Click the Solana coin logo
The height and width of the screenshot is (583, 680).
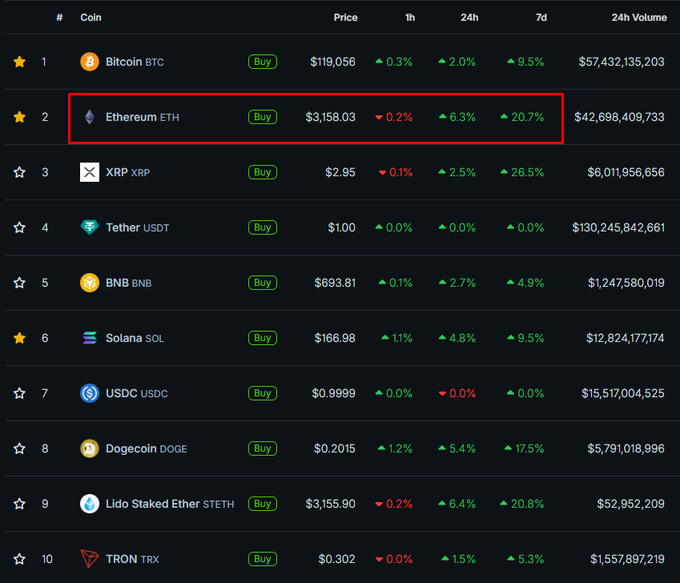89,338
